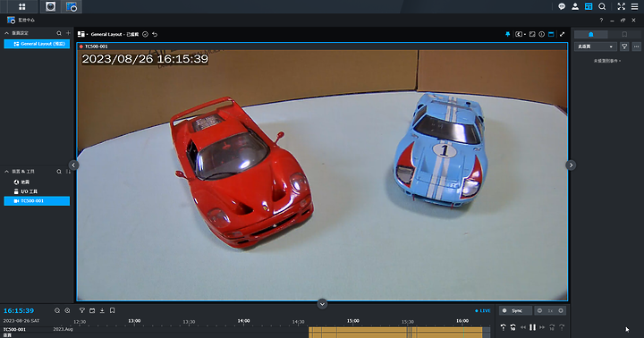
Task: Zoom in the timeline
Action: pyautogui.click(x=67, y=311)
